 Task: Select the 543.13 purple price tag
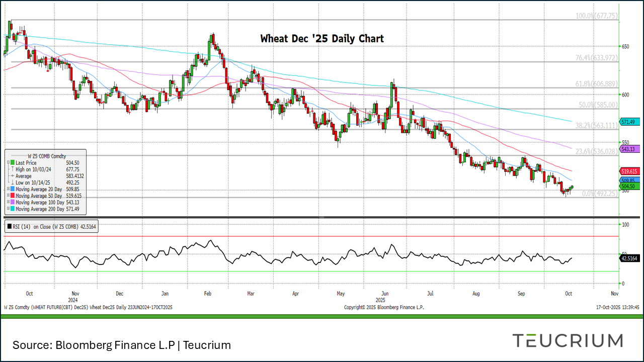pyautogui.click(x=629, y=149)
